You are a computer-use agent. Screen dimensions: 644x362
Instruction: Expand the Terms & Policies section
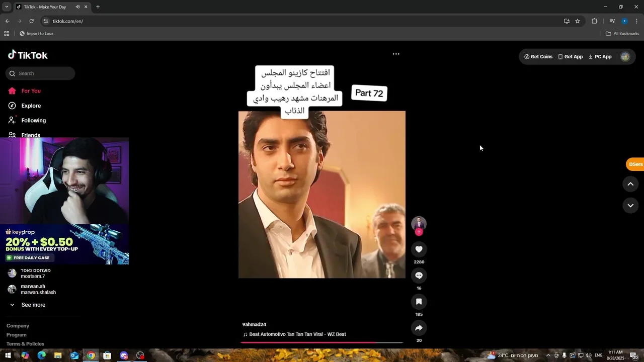click(25, 344)
